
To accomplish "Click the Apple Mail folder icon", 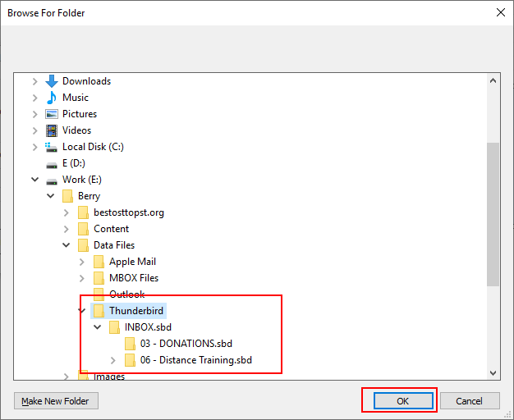I will tap(99, 262).
